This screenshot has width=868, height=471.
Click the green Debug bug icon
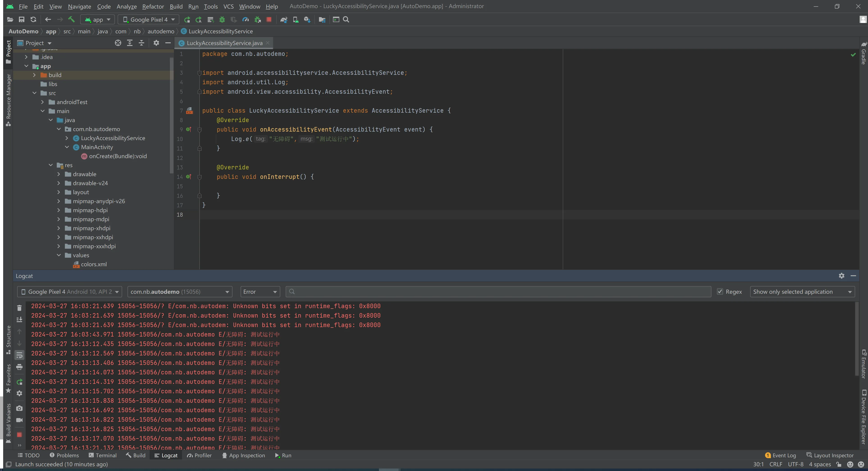[x=222, y=20]
